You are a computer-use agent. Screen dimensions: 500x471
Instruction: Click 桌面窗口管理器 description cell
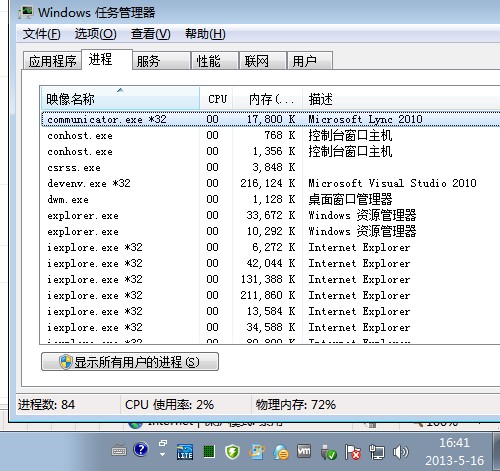[350, 199]
